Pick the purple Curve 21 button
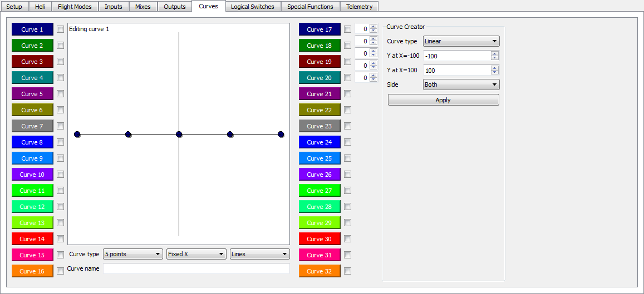 coord(319,94)
